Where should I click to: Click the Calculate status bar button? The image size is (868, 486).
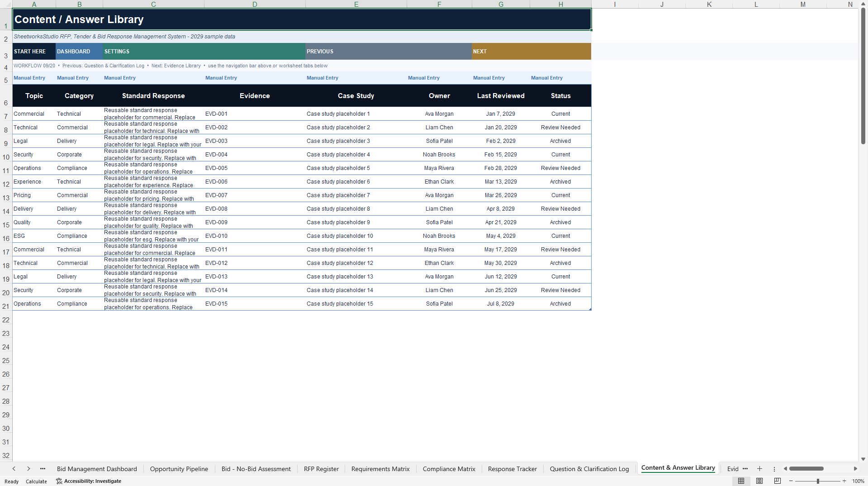(36, 481)
